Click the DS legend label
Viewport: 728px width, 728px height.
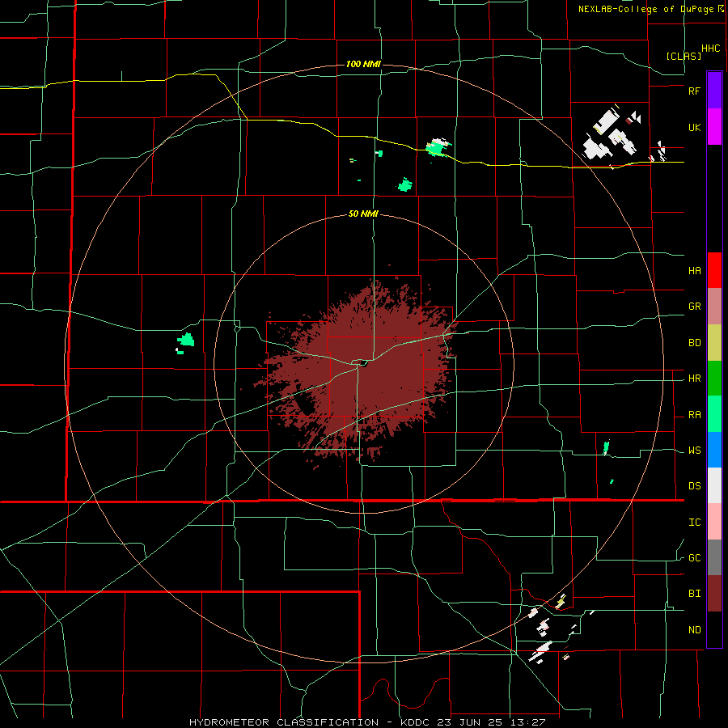click(x=694, y=486)
